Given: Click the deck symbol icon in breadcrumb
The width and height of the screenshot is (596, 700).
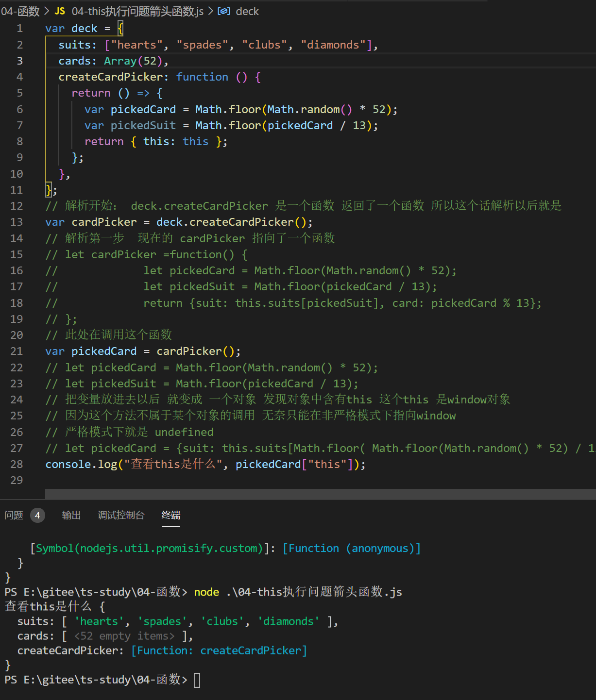Looking at the screenshot, I should tap(224, 11).
